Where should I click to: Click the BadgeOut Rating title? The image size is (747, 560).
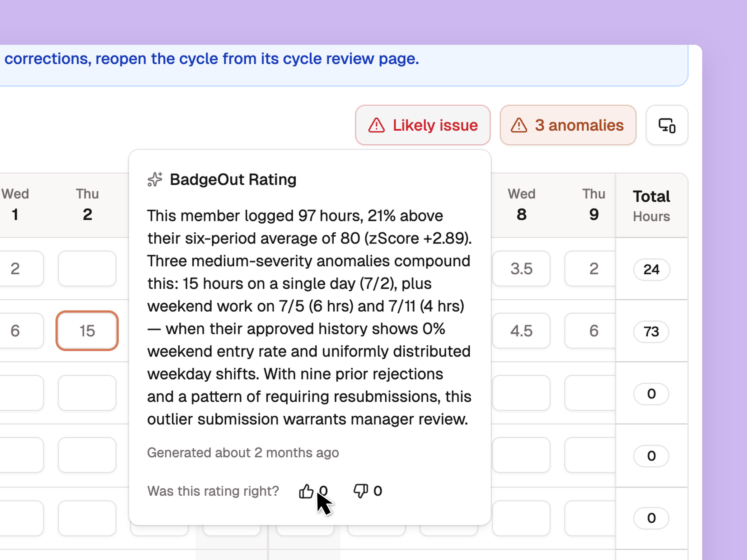point(233,179)
